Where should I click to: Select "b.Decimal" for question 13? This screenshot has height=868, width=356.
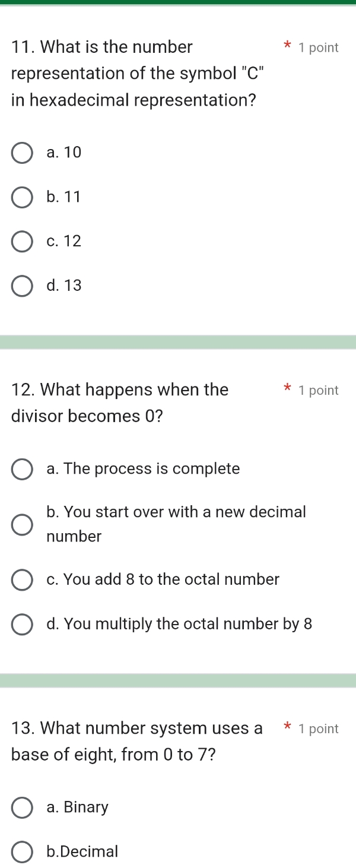click(22, 851)
